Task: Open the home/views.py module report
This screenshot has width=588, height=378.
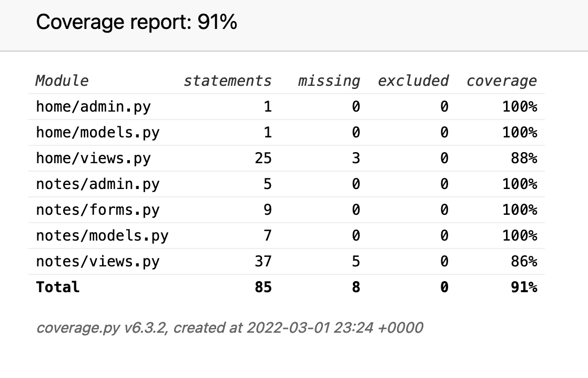Action: coord(93,158)
